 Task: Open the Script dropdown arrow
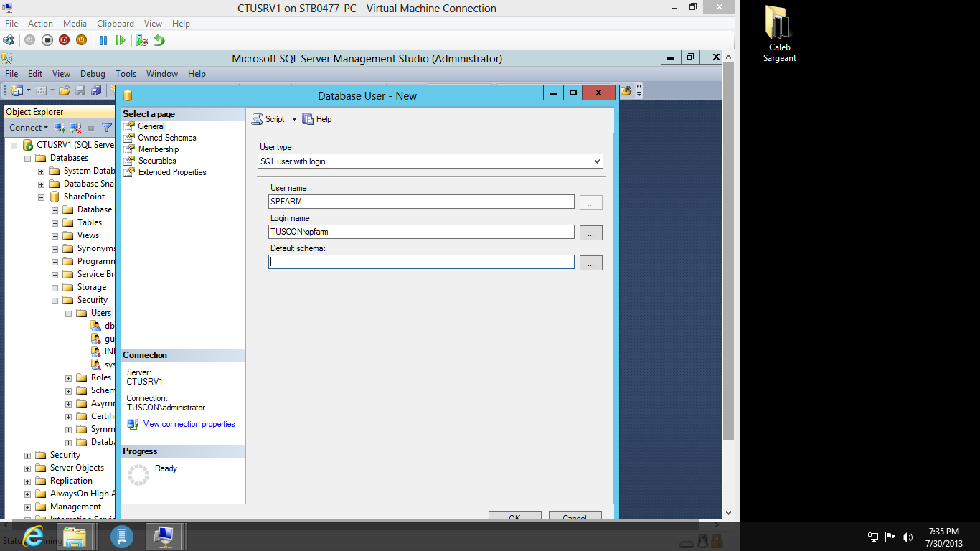[294, 119]
